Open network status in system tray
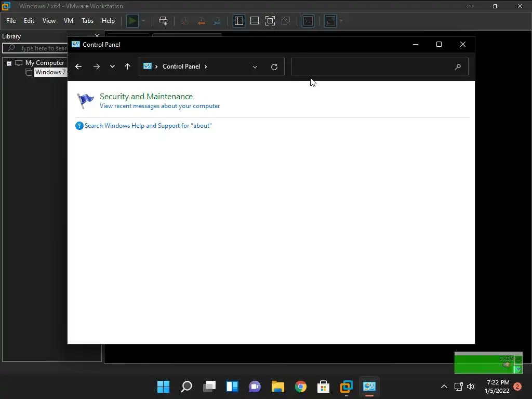This screenshot has width=532, height=399. click(459, 387)
